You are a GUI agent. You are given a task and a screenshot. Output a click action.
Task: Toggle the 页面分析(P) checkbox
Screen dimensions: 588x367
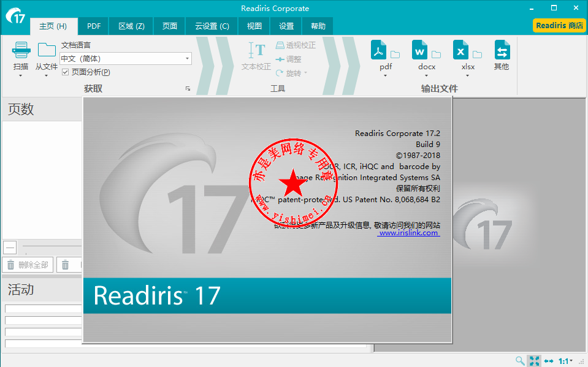point(65,72)
